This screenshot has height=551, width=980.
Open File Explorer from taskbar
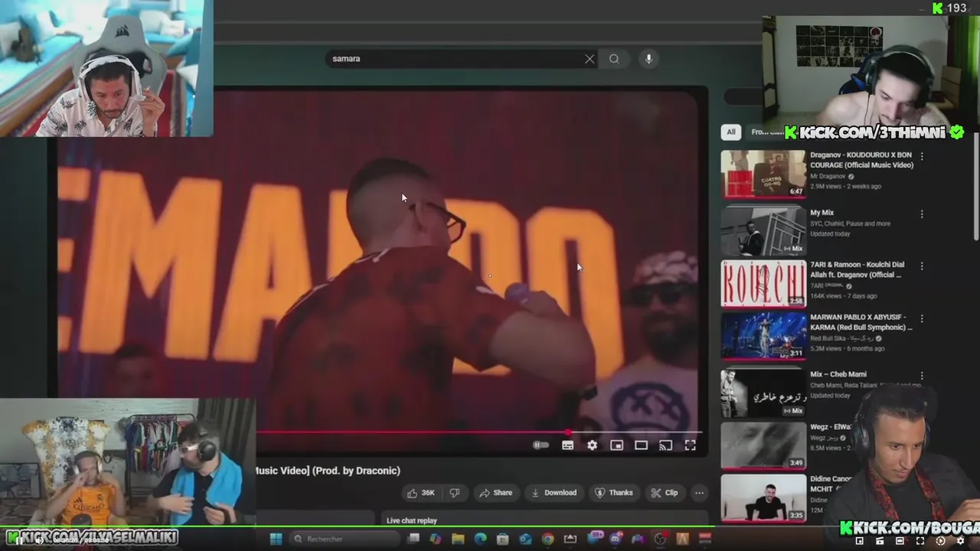458,539
